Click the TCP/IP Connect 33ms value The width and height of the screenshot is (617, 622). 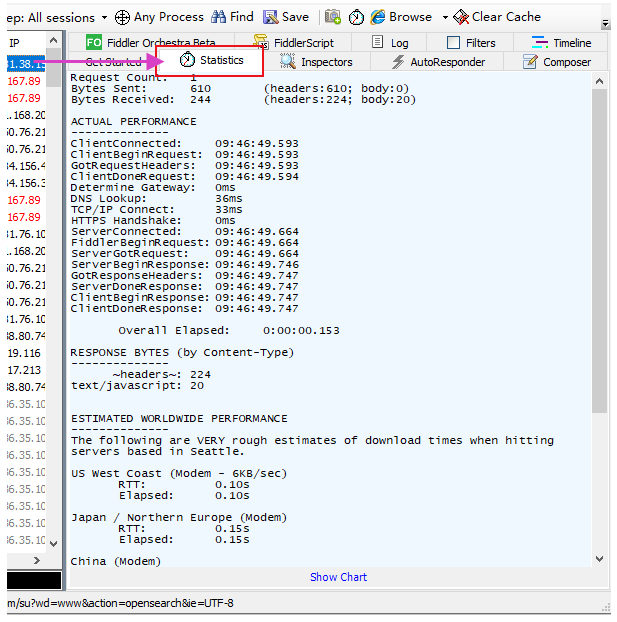[229, 209]
